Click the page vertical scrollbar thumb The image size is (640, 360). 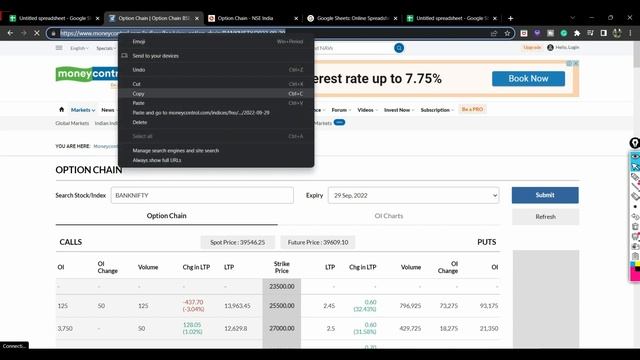point(636,55)
